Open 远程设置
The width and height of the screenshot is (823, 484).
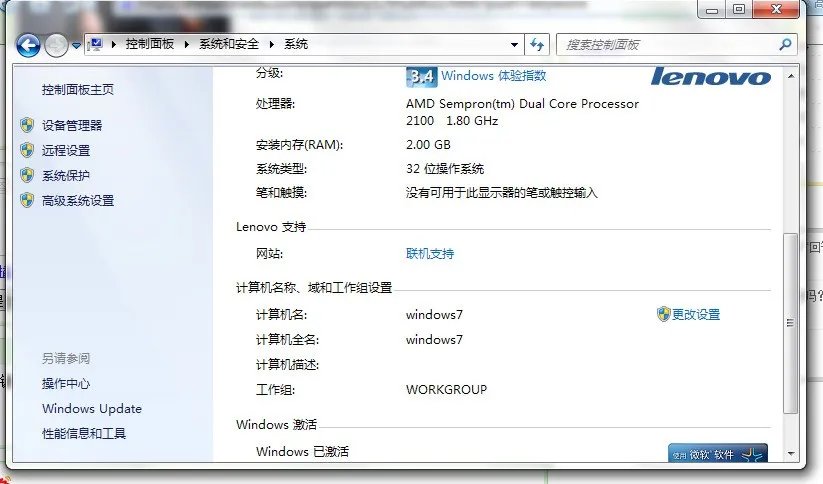(x=66, y=151)
